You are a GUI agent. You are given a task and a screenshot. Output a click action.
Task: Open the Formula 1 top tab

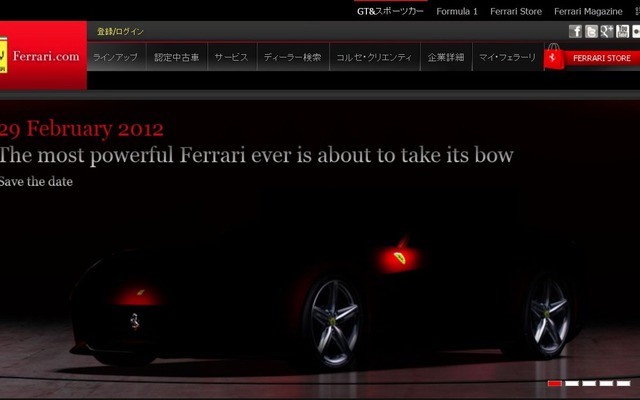[x=457, y=11]
